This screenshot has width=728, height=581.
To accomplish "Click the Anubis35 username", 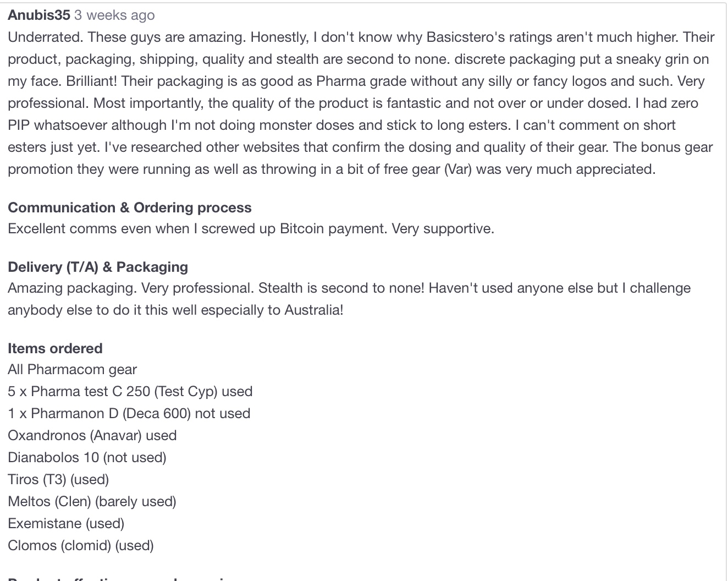I will coord(39,15).
